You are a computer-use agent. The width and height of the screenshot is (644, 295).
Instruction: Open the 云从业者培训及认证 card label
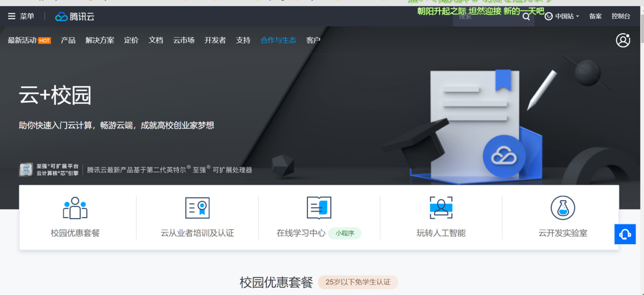pos(197,233)
